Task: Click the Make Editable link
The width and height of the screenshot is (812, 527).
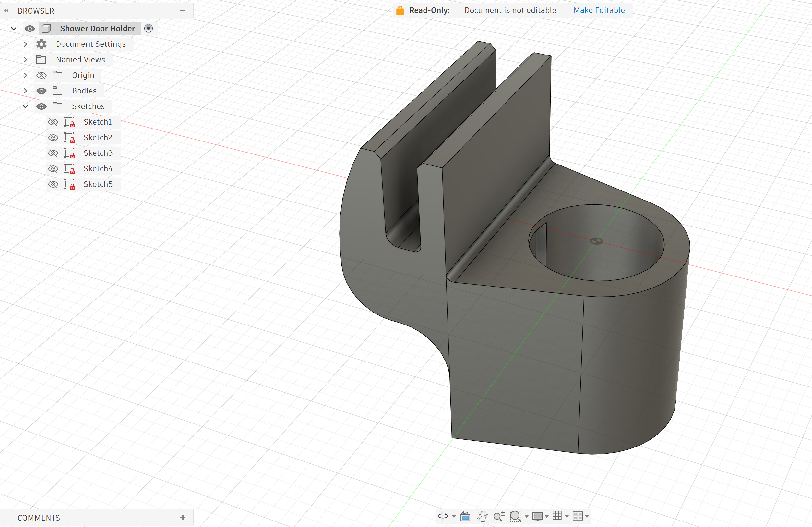Action: (599, 10)
